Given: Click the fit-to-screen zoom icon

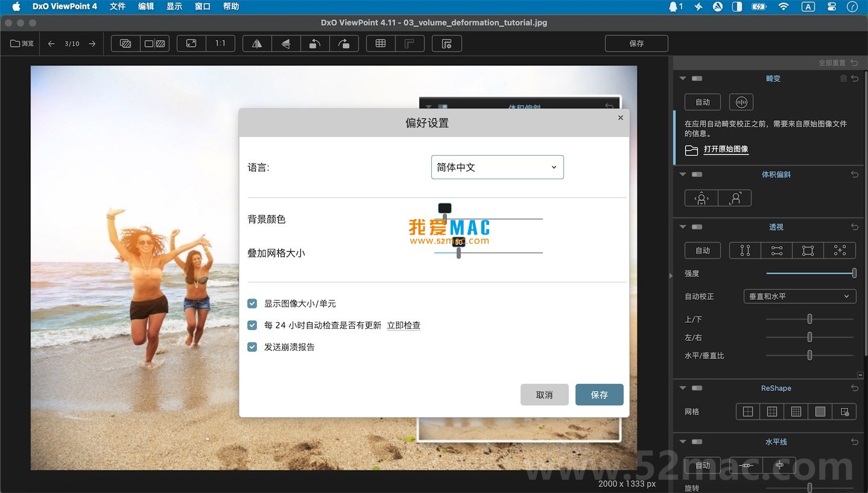Looking at the screenshot, I should [x=191, y=43].
